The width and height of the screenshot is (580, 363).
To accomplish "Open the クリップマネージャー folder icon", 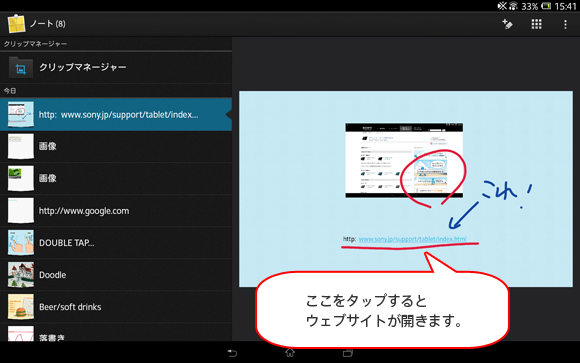I will coord(21,67).
